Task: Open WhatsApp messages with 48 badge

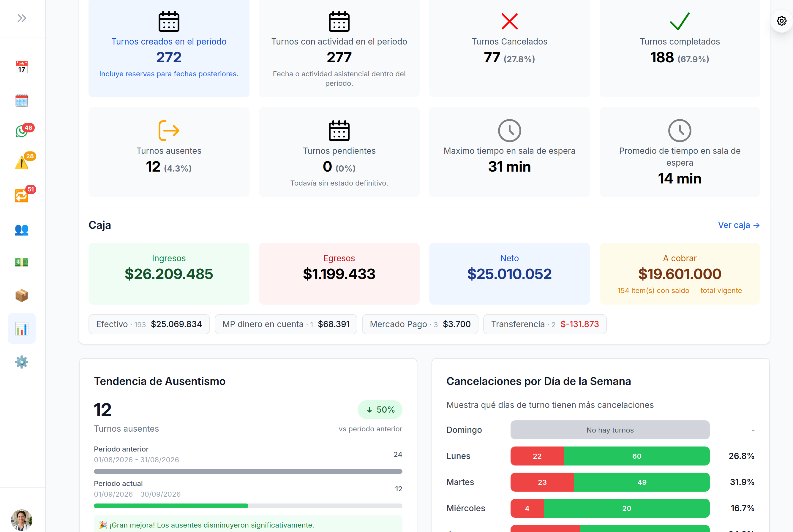Action: click(22, 131)
